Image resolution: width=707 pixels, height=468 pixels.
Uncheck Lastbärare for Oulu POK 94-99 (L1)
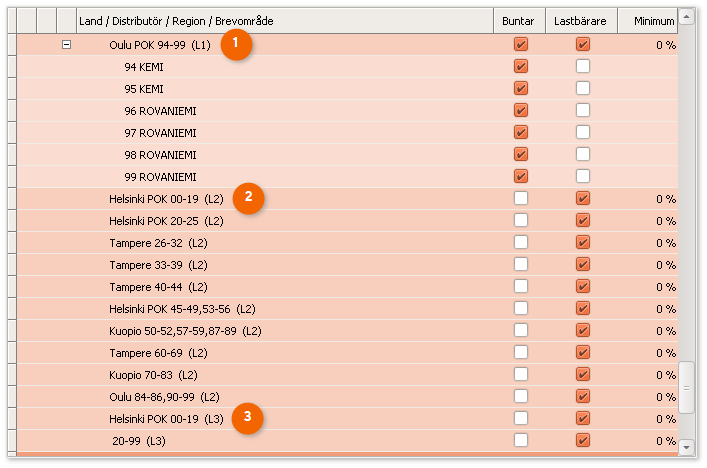tap(583, 44)
